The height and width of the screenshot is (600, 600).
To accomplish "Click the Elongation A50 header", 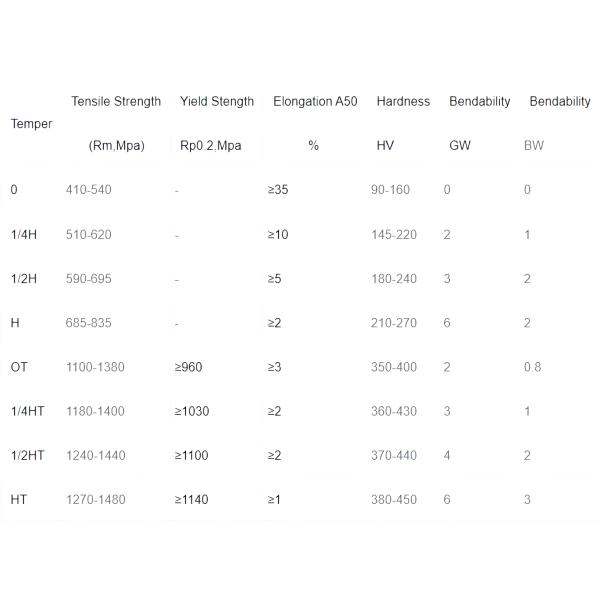I will (x=315, y=101).
